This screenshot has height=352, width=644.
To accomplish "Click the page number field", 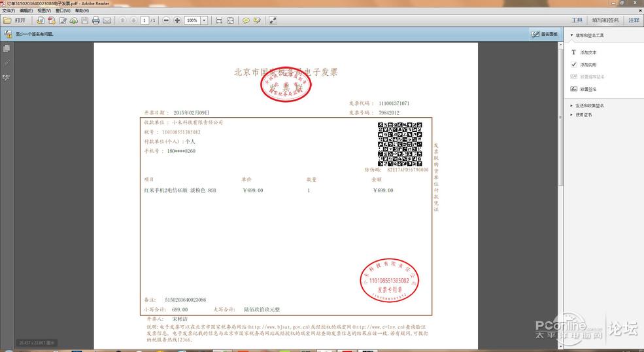I will pyautogui.click(x=144, y=20).
